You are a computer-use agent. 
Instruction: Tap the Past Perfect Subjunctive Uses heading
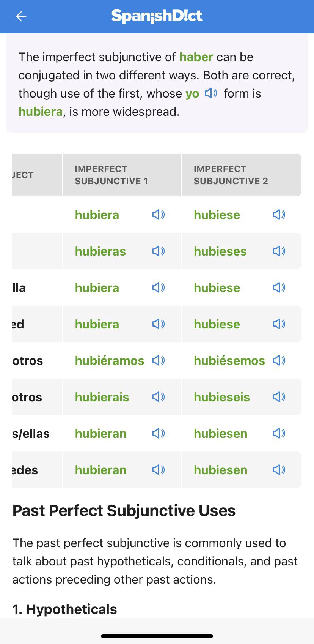click(x=124, y=510)
